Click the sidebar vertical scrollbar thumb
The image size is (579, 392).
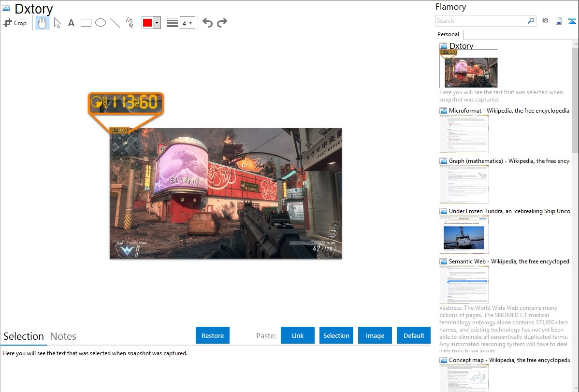tap(575, 100)
